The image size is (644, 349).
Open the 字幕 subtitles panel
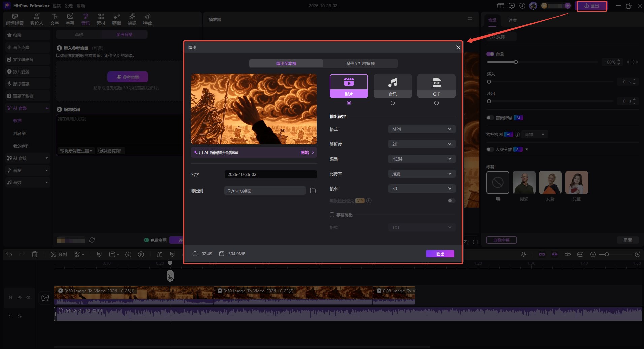pyautogui.click(x=70, y=19)
